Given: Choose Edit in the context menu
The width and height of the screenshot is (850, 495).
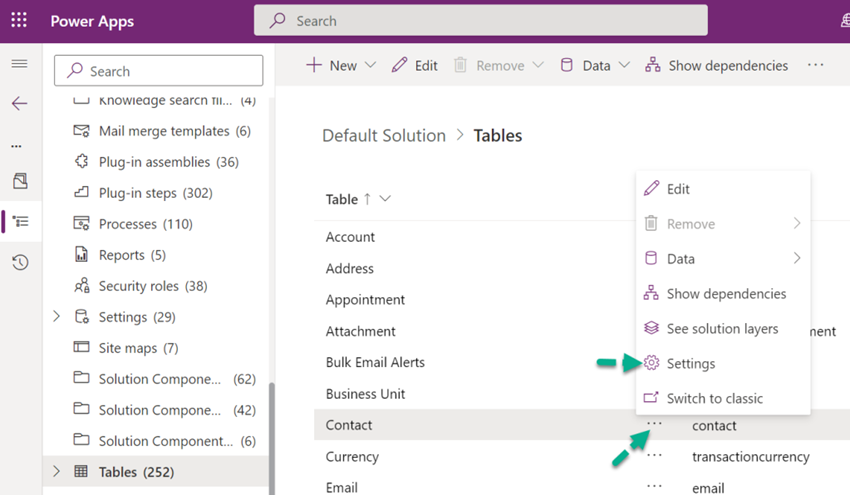Looking at the screenshot, I should tap(723, 189).
